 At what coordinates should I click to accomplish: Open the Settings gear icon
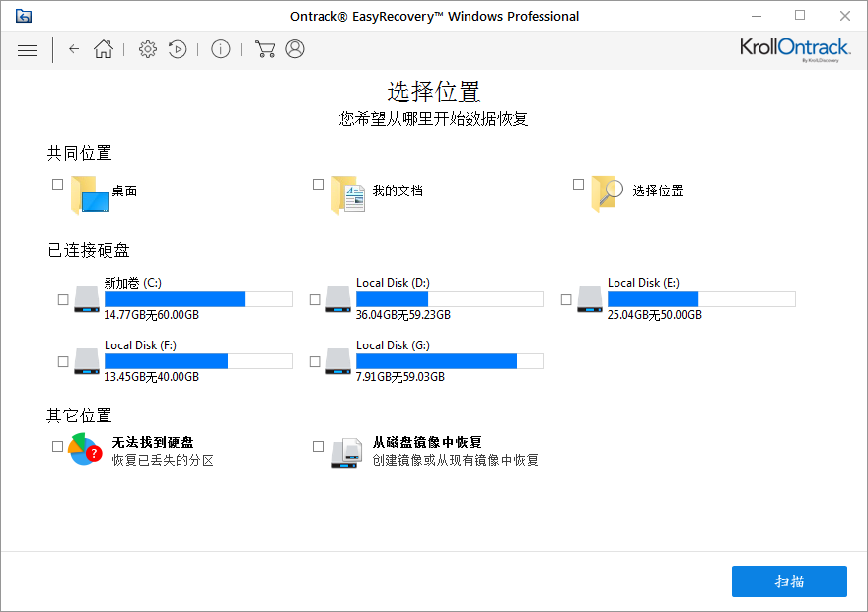coord(147,49)
